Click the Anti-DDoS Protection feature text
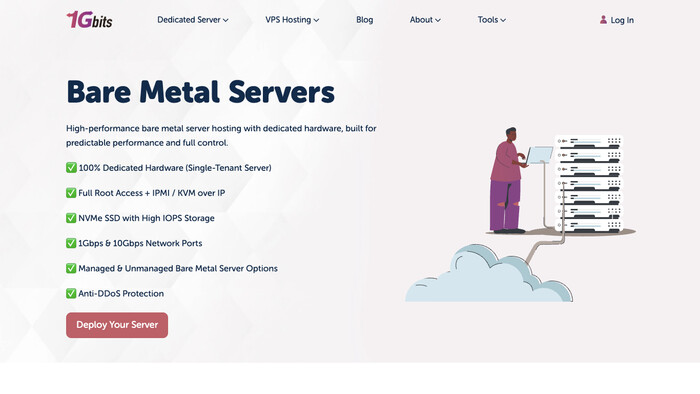The height and width of the screenshot is (394, 700). 121,294
